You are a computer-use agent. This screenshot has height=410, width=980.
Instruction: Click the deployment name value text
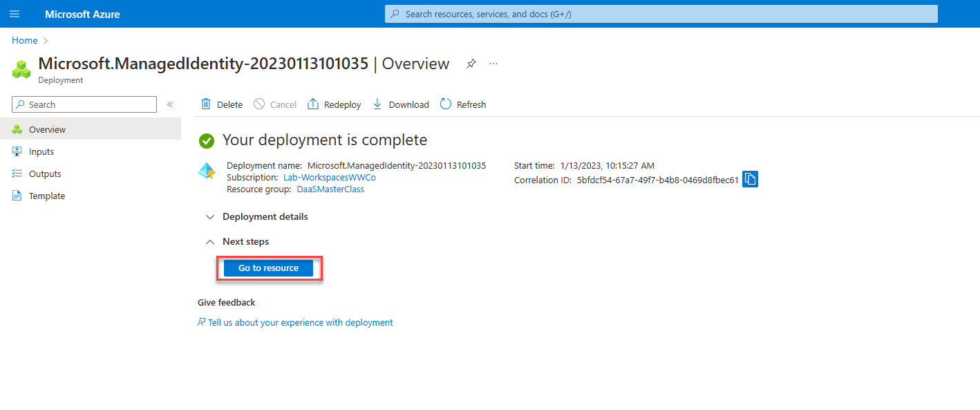click(397, 166)
